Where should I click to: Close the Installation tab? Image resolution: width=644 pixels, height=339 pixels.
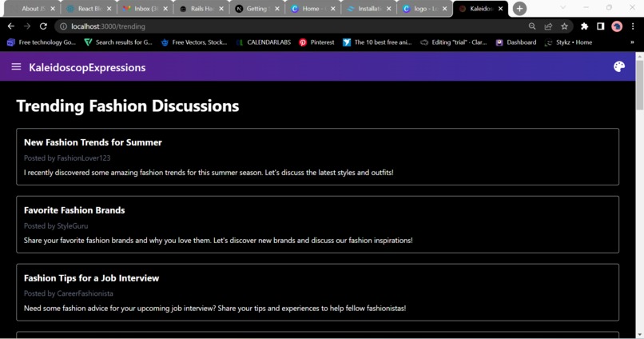pos(389,9)
